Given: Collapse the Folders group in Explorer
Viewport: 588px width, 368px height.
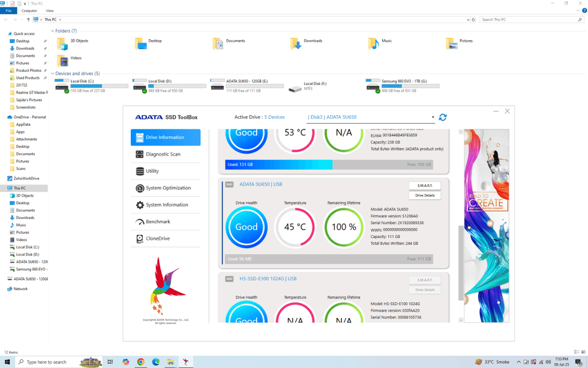Looking at the screenshot, I should click(x=52, y=31).
